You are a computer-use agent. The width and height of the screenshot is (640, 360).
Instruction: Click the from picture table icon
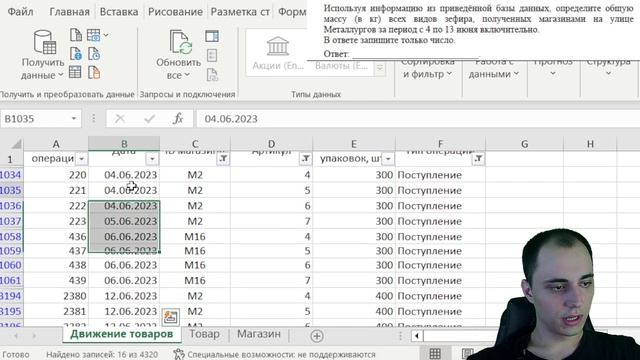93,35
